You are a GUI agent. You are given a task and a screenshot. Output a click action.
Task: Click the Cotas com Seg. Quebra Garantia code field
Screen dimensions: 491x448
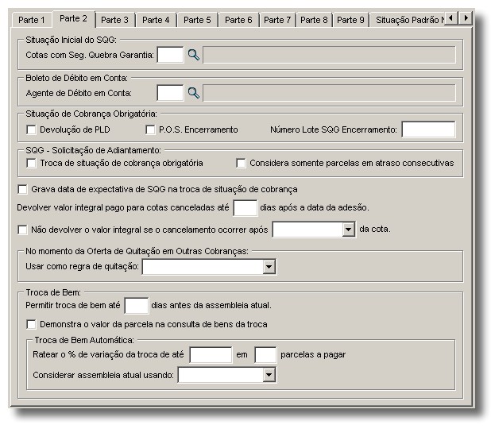[x=170, y=55]
